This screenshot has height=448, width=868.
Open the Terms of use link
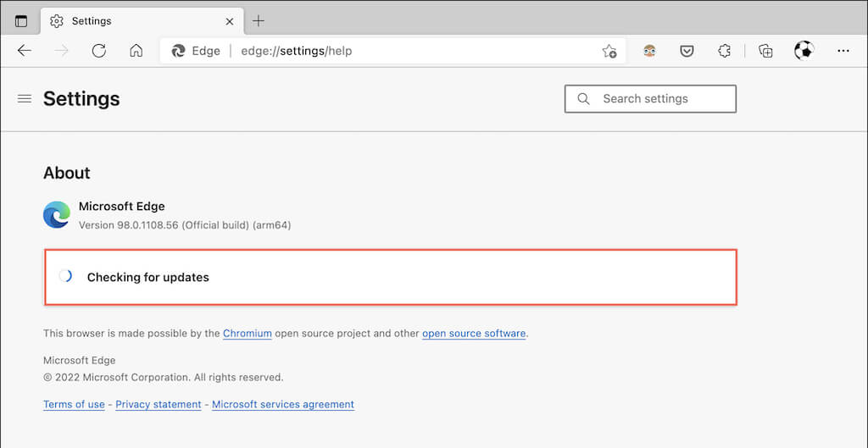pyautogui.click(x=74, y=405)
